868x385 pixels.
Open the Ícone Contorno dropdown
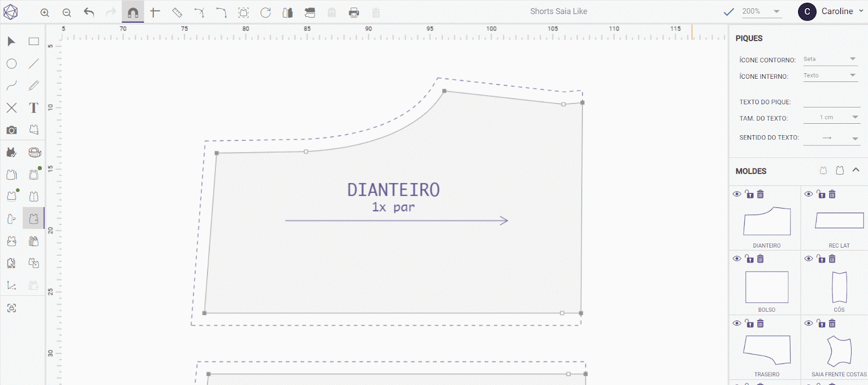pos(830,59)
